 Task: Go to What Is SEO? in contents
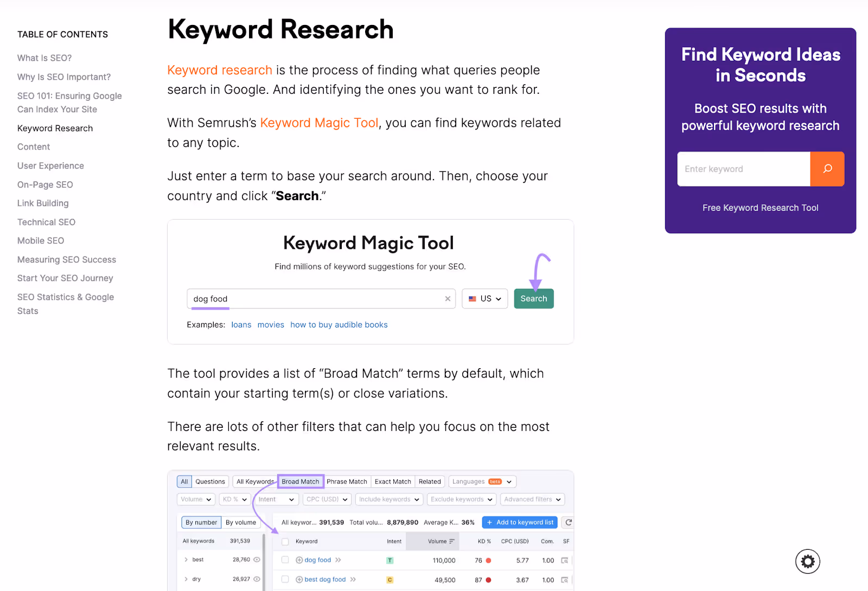click(44, 58)
